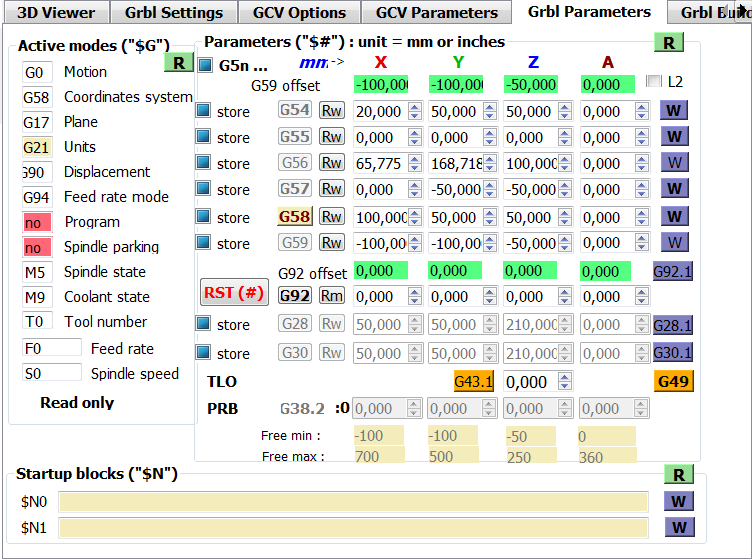This screenshot has height=560, width=752.
Task: Toggle the store checkbox for G56
Action: click(x=203, y=163)
